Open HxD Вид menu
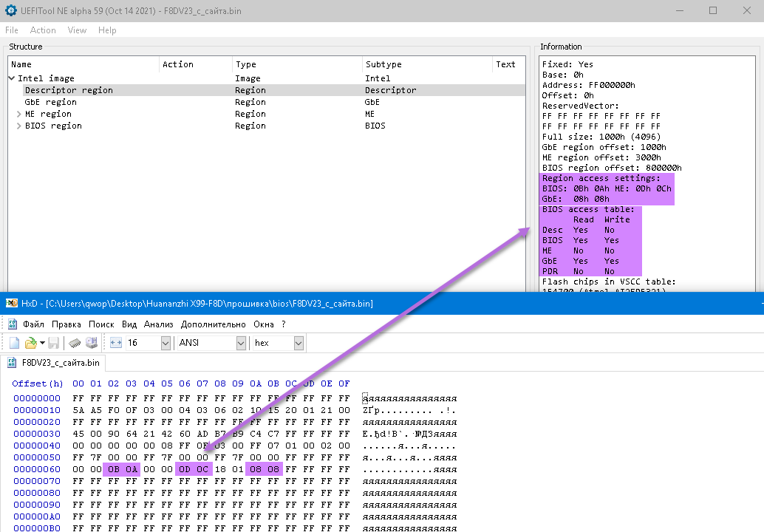Image resolution: width=764 pixels, height=532 pixels. (x=129, y=324)
